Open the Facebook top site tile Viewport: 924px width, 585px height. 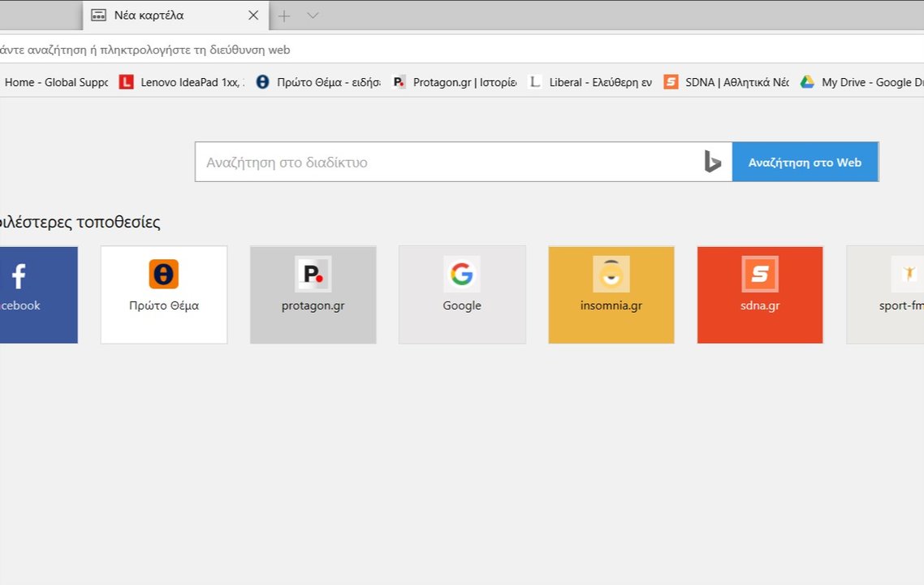39,295
